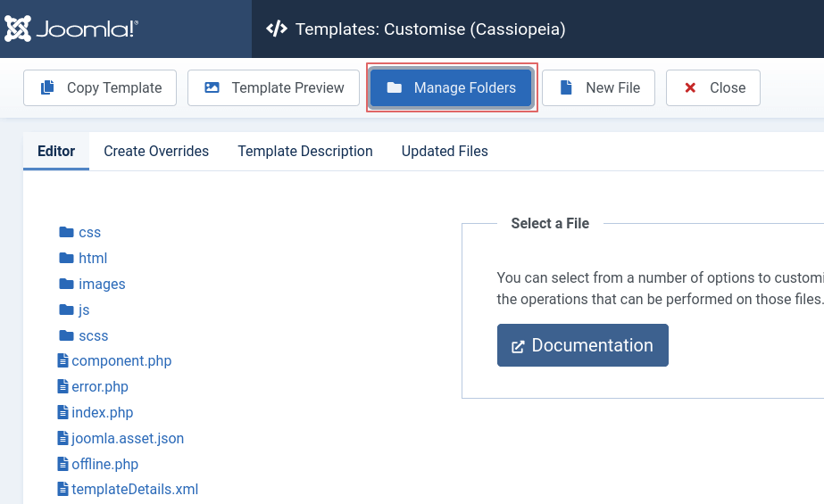Click the file icon next to component.php
The height and width of the screenshot is (504, 824).
[x=62, y=360]
